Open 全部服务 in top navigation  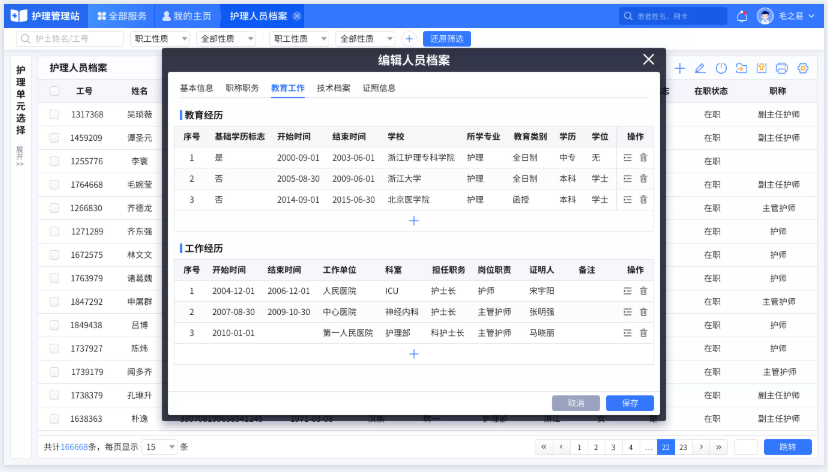coord(121,16)
